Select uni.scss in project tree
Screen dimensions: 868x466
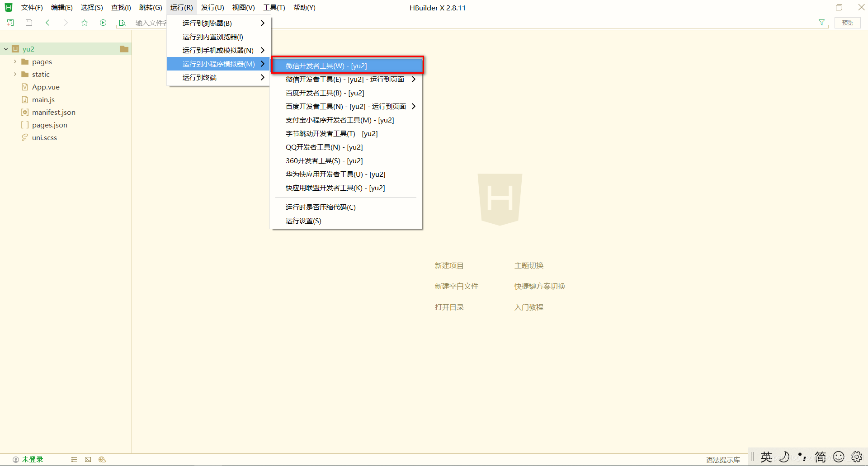point(44,137)
